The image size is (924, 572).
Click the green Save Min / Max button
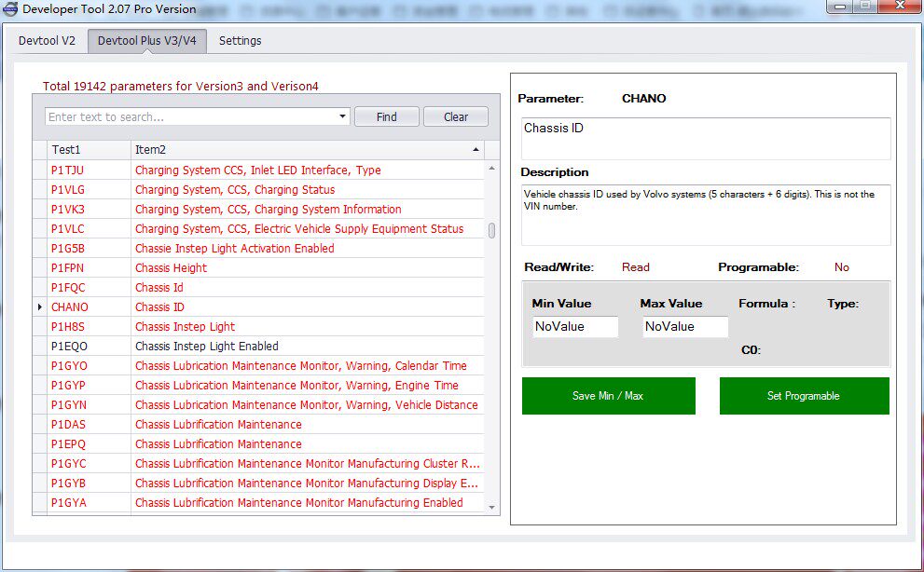click(x=608, y=396)
